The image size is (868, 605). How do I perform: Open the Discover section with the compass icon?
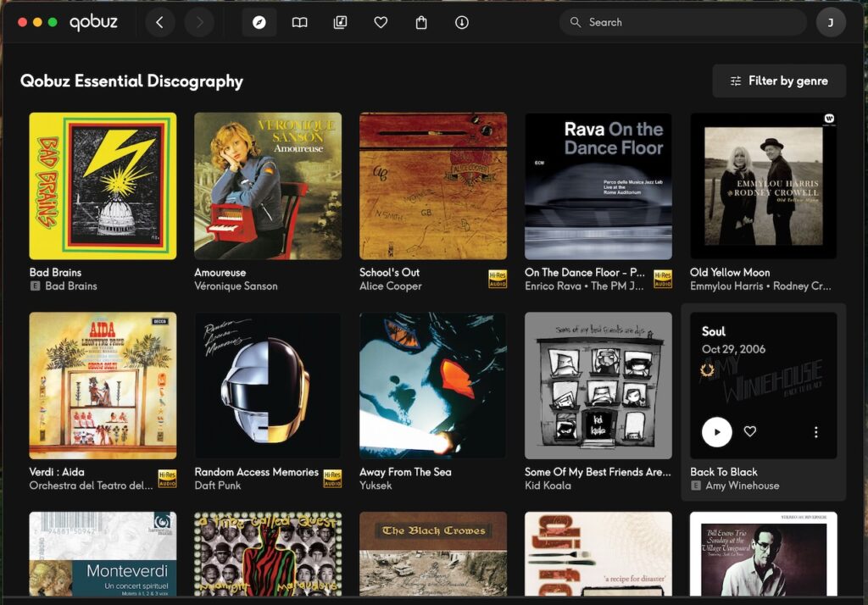(x=259, y=22)
